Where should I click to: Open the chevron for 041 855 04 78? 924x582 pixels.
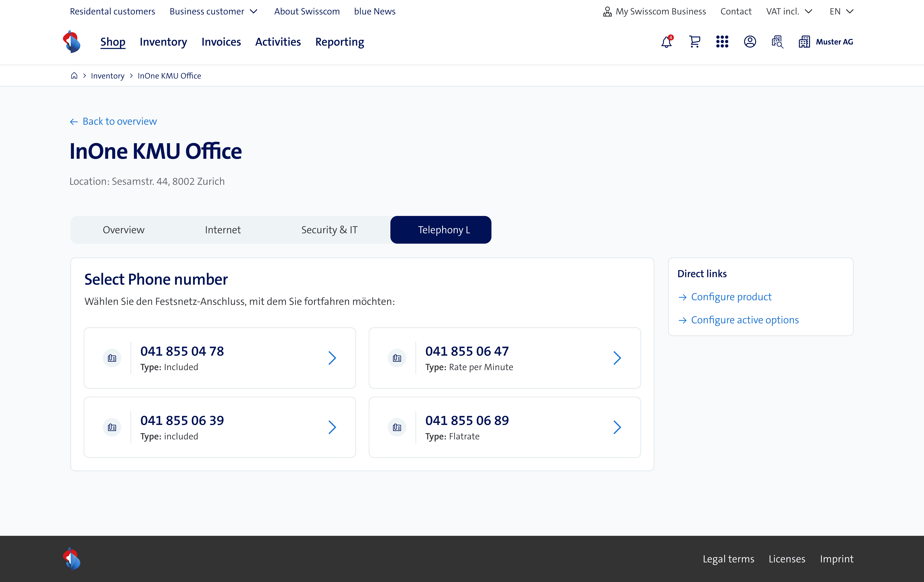332,358
